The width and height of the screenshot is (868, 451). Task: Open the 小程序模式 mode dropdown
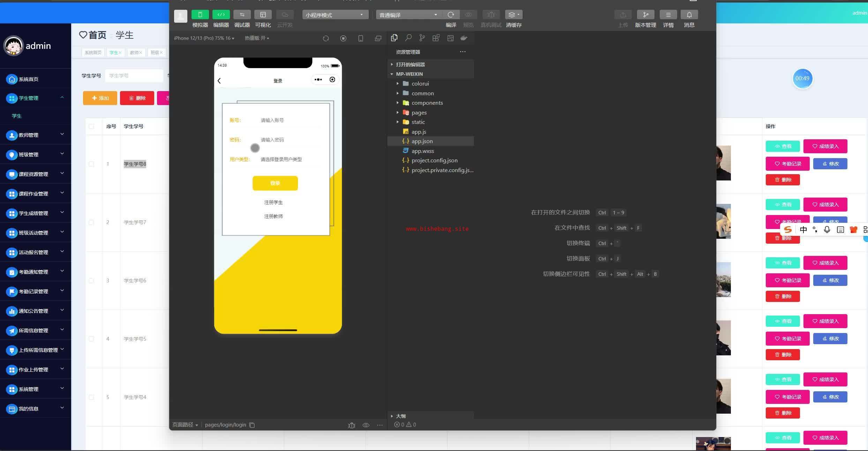click(x=335, y=15)
